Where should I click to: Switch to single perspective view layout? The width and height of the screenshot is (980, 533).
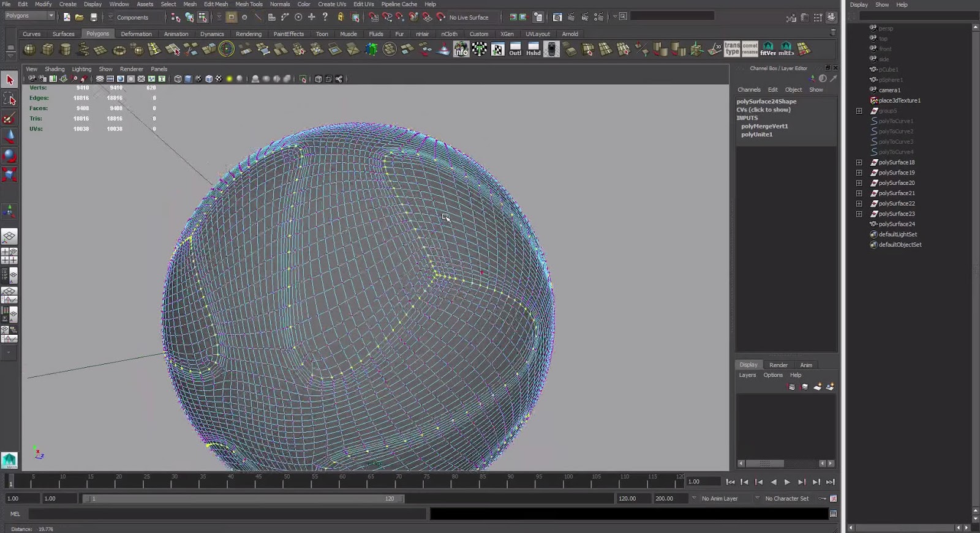click(9, 236)
